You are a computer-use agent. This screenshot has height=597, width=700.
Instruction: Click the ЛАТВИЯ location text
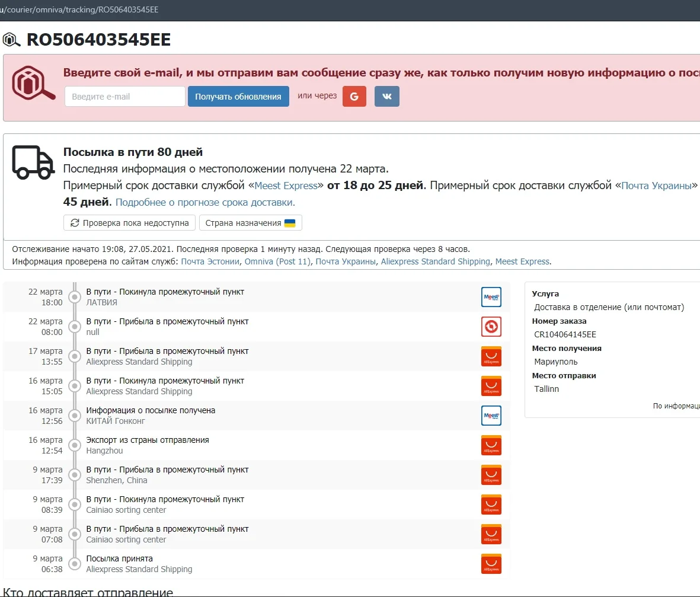coord(102,303)
